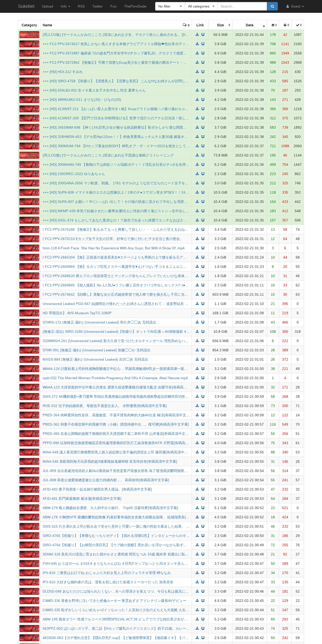Download torrent for ROE-032 row
Viewport: 322px width, 644px height.
click(x=197, y=406)
